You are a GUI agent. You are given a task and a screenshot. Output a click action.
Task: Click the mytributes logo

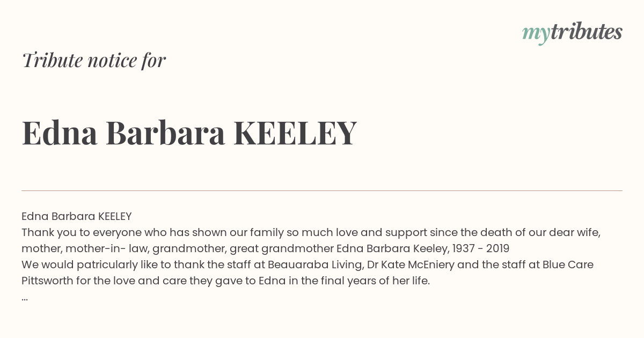click(x=572, y=33)
